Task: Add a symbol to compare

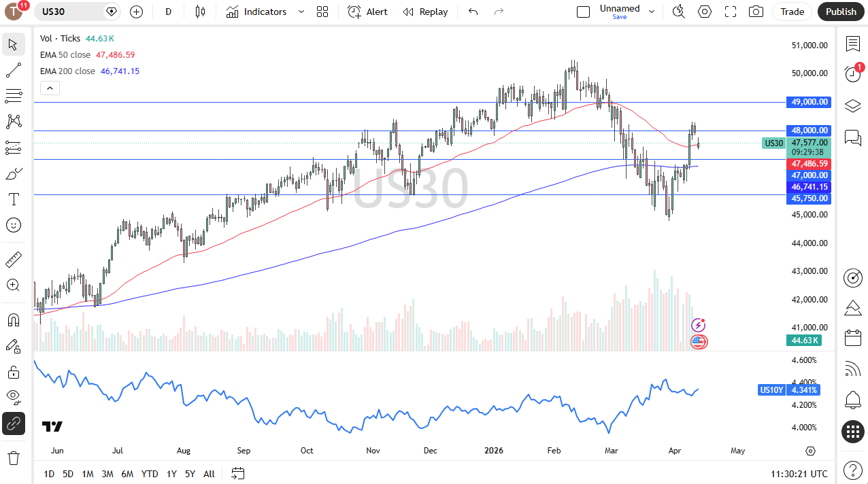Action: [x=136, y=12]
